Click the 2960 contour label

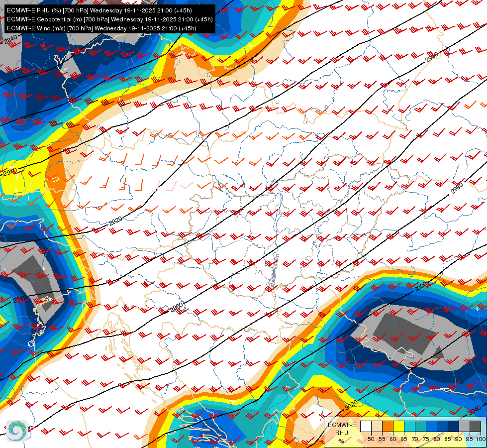(177, 307)
